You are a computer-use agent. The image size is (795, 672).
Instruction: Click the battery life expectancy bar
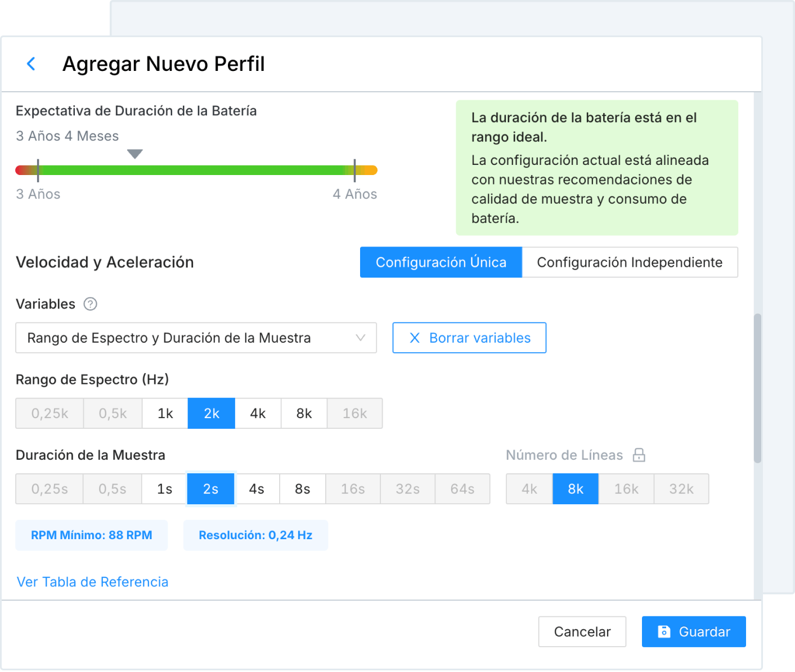coord(196,170)
